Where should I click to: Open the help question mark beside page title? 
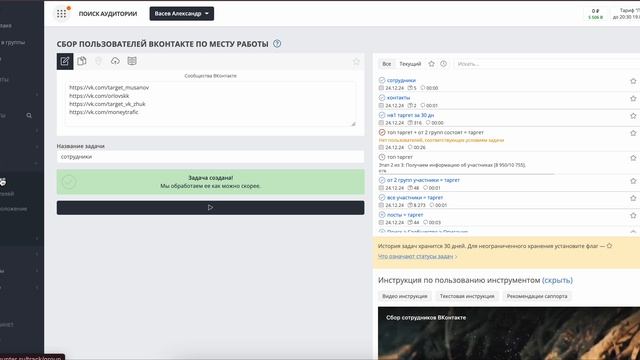(x=277, y=44)
